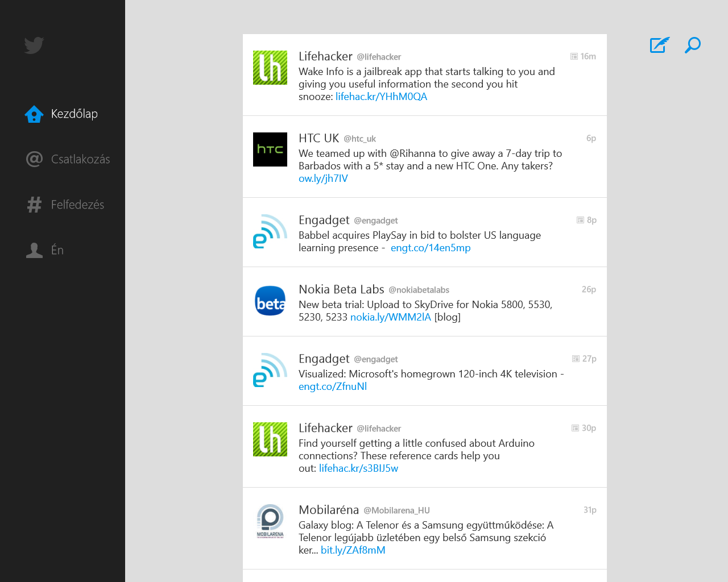Open the Mobilaréna avatar image
728x582 pixels.
(270, 521)
